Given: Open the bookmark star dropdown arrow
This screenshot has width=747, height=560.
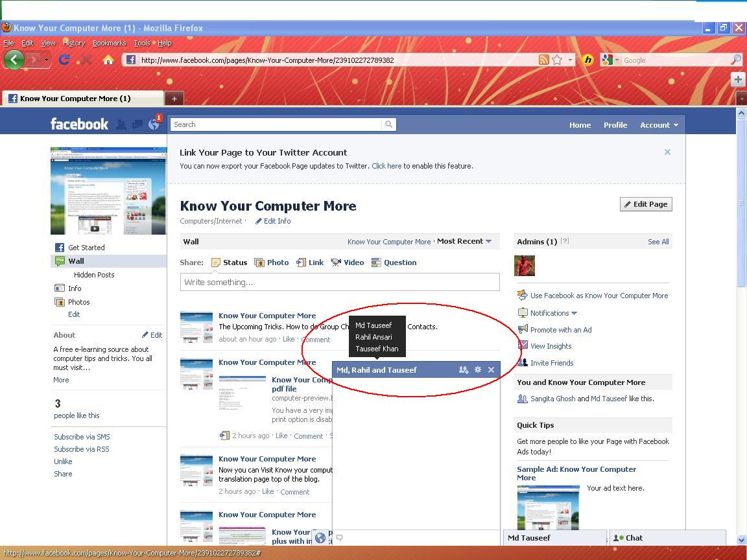Looking at the screenshot, I should pyautogui.click(x=570, y=60).
